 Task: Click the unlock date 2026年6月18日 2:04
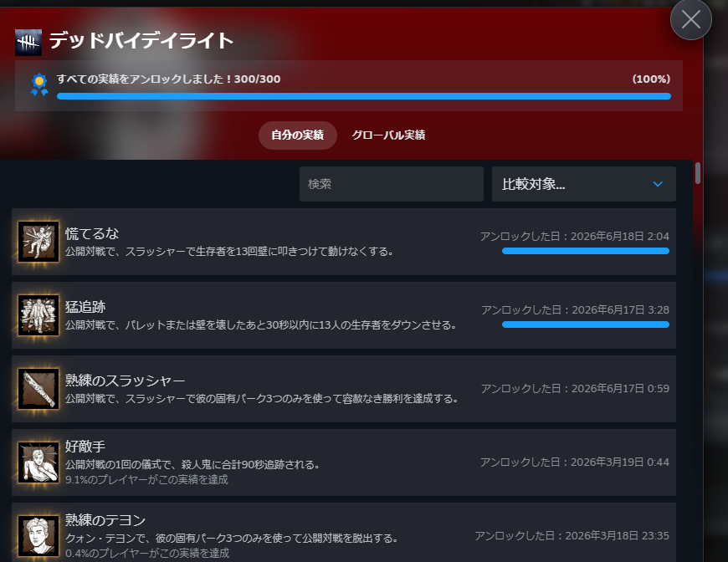pos(575,236)
